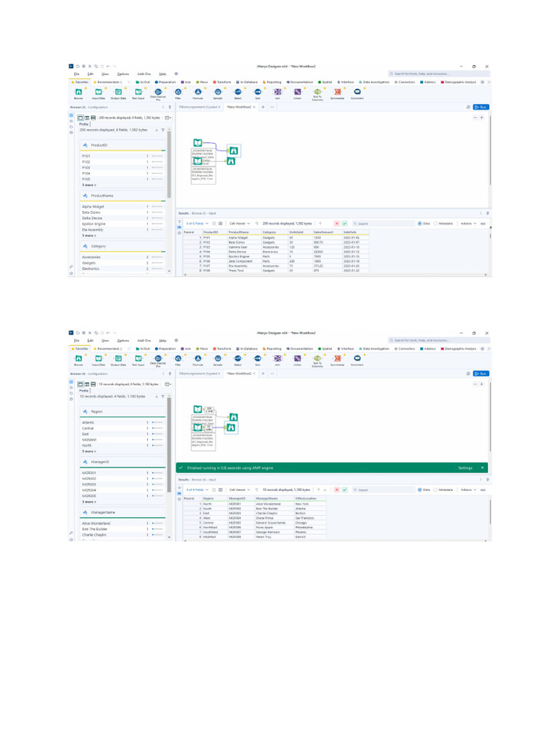Select Metadata radio button in the 200-records results pane
Image resolution: width=560 pixels, height=747 pixels.
pos(444,223)
